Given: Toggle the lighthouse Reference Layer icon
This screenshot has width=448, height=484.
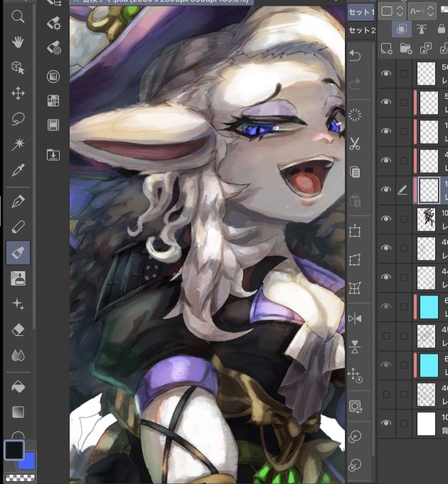Looking at the screenshot, I should pos(422,29).
